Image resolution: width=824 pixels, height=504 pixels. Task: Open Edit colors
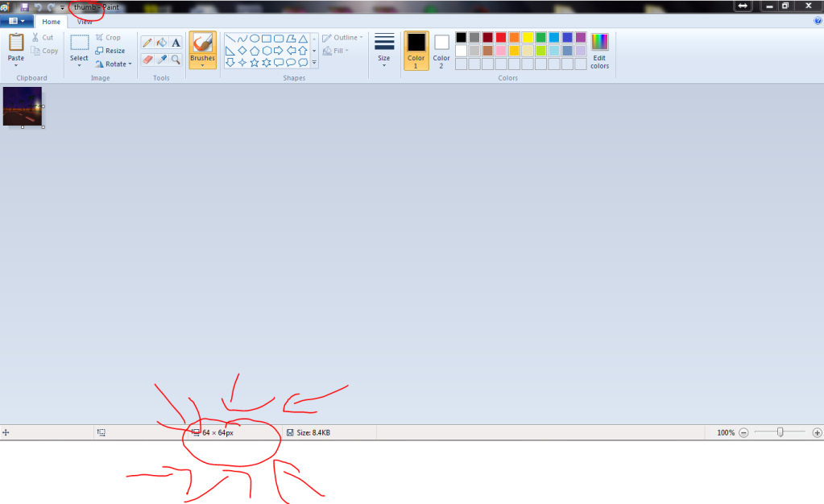coord(599,51)
